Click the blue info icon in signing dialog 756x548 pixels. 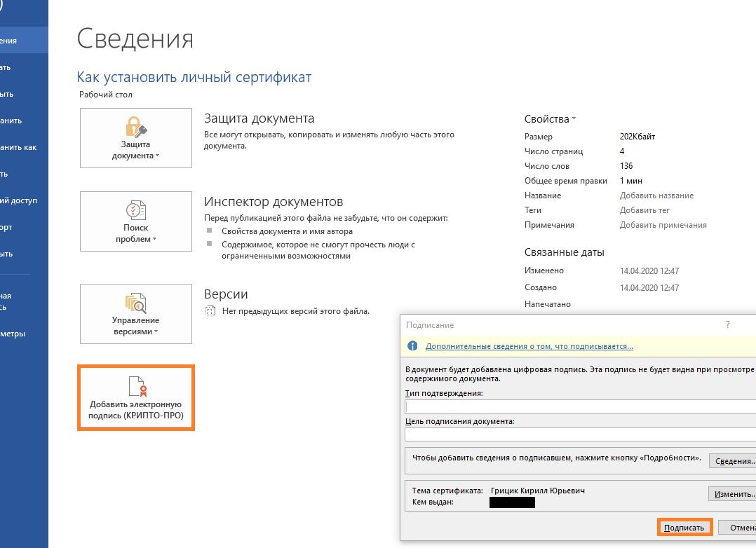pos(412,346)
